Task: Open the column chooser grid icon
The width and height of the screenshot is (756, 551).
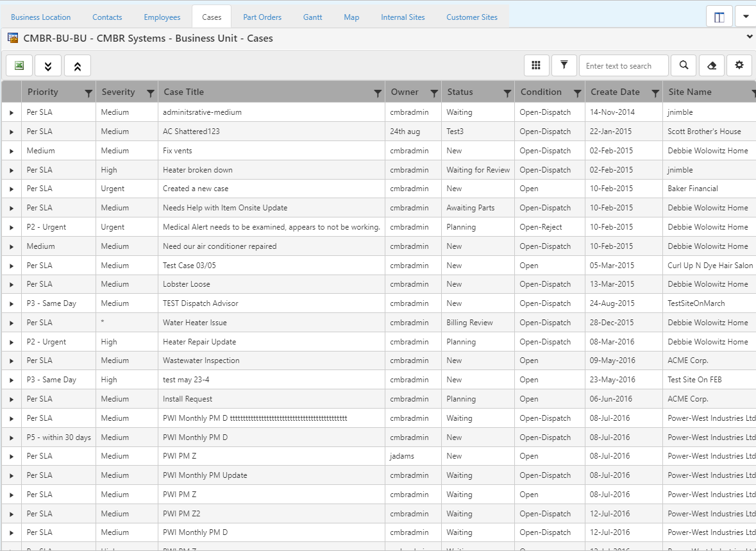Action: (537, 65)
